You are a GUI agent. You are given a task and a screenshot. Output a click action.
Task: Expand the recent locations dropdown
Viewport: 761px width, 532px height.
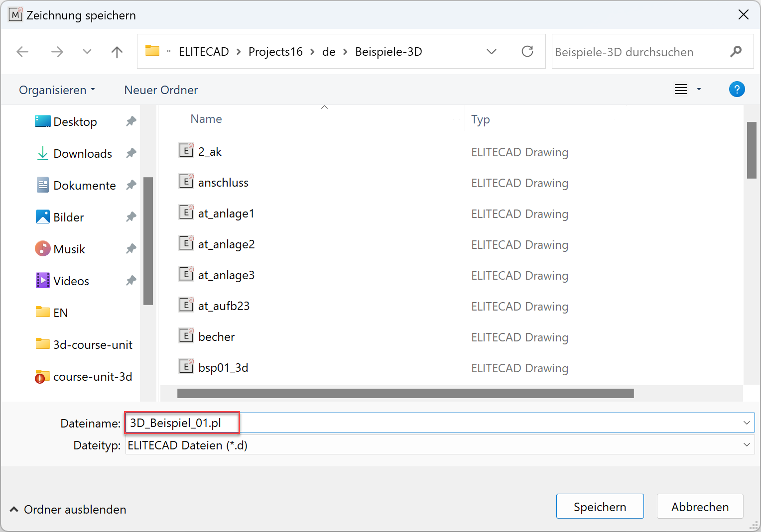tap(87, 52)
